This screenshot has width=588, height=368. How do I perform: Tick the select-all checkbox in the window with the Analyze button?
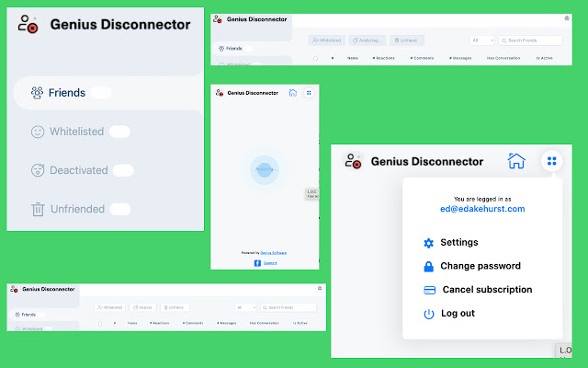tap(100, 323)
